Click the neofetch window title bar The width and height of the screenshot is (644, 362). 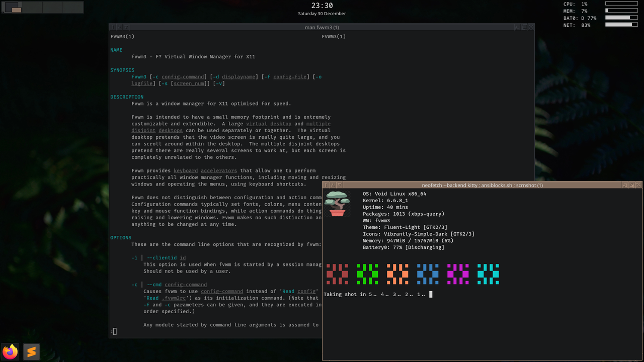click(482, 185)
